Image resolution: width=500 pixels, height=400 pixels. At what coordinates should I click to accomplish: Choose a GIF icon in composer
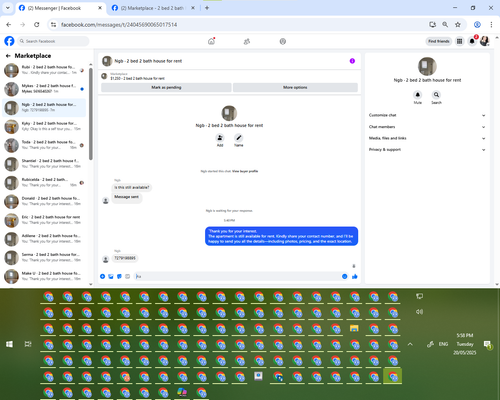[127, 276]
